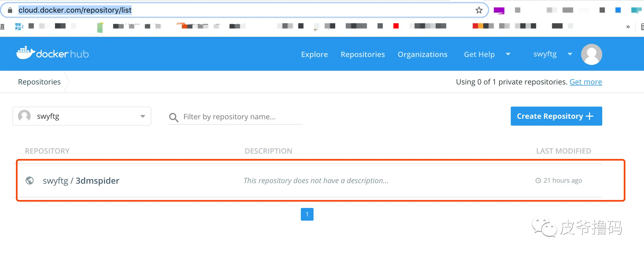Screen dimensions: 644x256
Task: Click the clock icon near 21 hours ago
Action: [538, 181]
